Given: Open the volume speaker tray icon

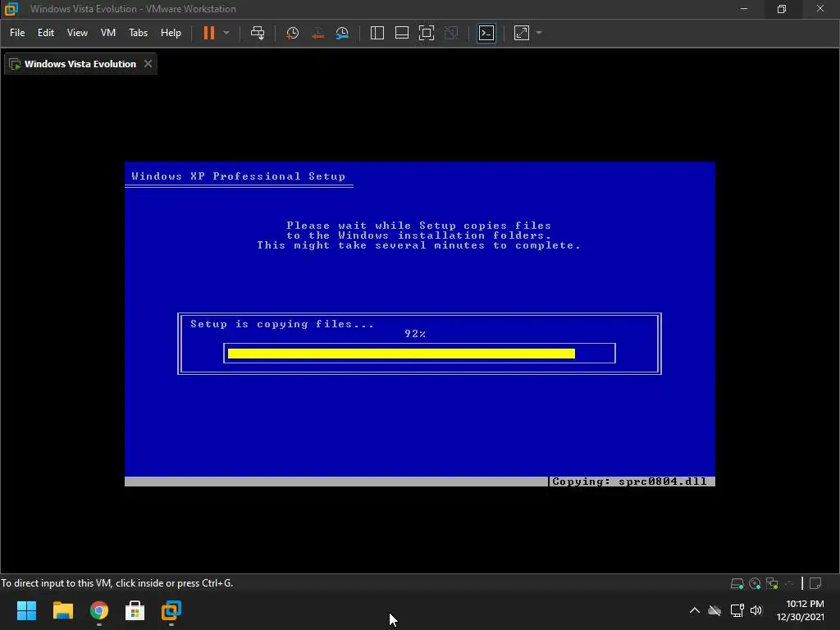Looking at the screenshot, I should [756, 610].
